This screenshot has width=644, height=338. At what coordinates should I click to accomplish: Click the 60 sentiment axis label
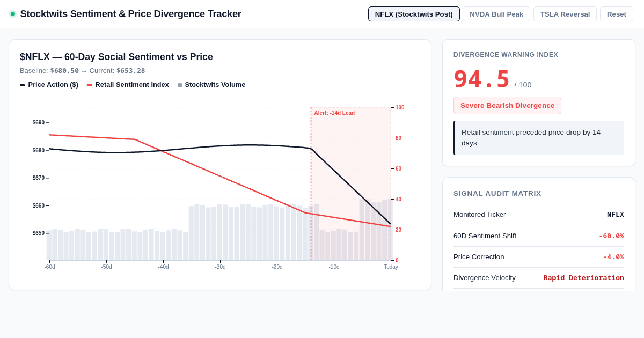point(398,168)
